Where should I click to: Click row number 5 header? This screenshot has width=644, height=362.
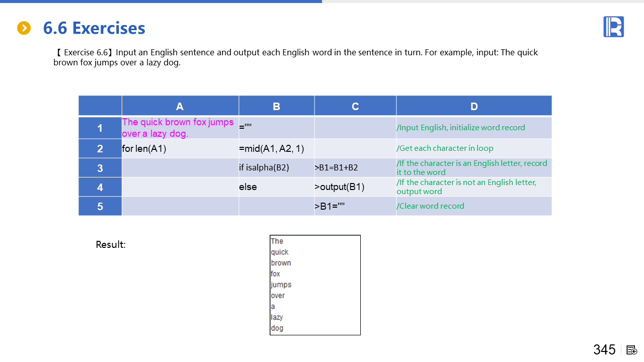[x=100, y=206]
